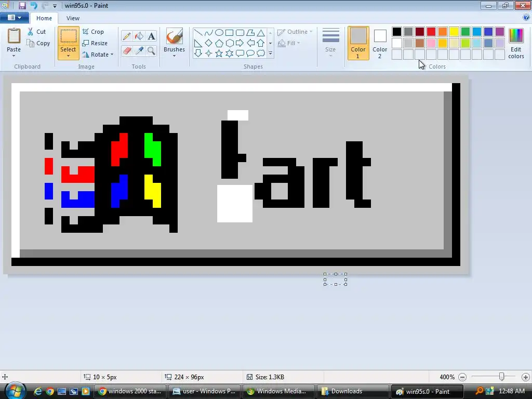Screen dimensions: 532x399
Task: Choose the Right triangle shape
Action: click(198, 43)
